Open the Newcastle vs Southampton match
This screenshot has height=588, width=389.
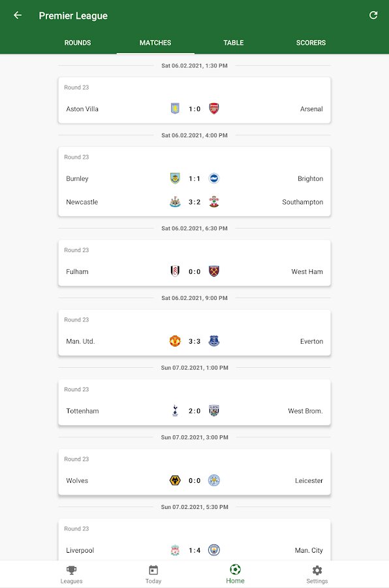click(x=194, y=202)
